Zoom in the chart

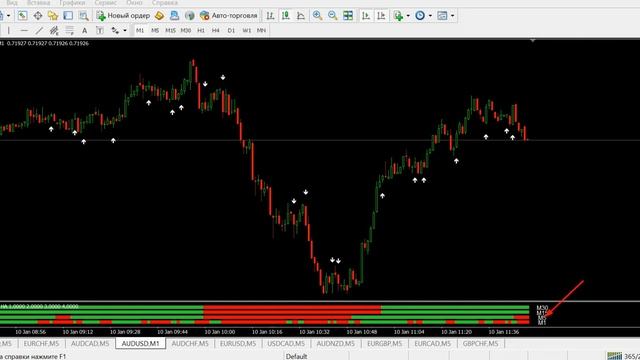317,16
